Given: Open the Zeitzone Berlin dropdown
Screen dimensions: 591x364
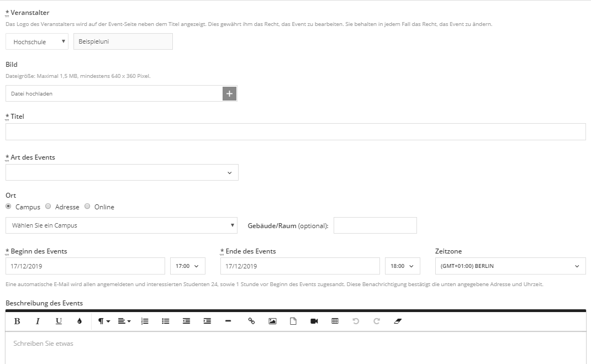Looking at the screenshot, I should pyautogui.click(x=510, y=266).
